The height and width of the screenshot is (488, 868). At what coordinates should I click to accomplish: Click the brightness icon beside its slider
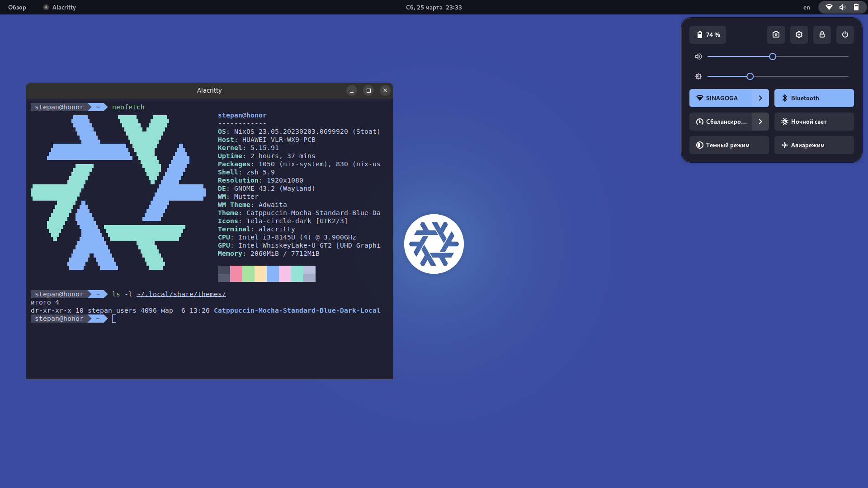tap(698, 76)
